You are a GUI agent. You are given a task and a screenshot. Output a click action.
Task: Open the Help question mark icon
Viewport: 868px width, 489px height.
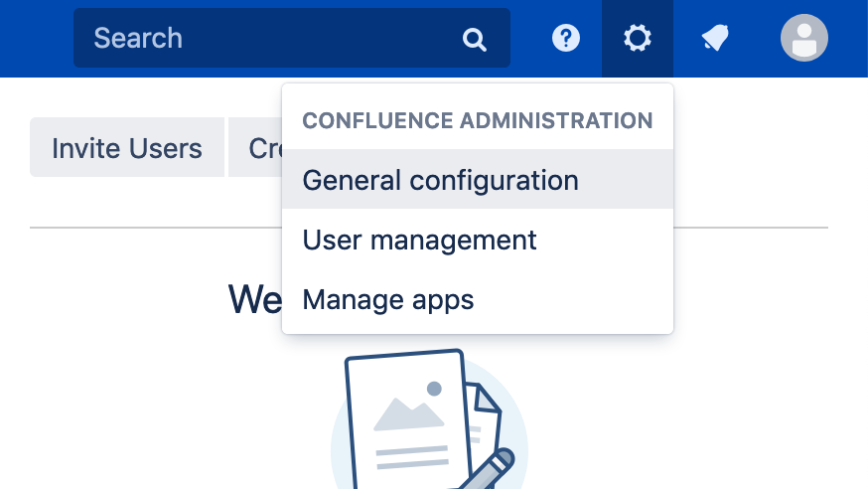tap(566, 38)
